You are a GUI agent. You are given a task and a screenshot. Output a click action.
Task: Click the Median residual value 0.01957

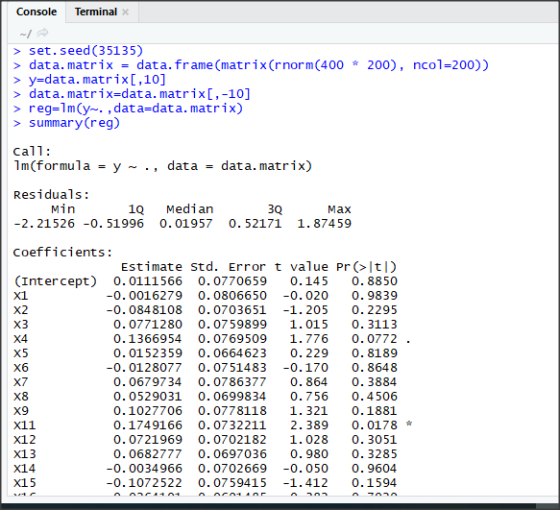pos(186,224)
